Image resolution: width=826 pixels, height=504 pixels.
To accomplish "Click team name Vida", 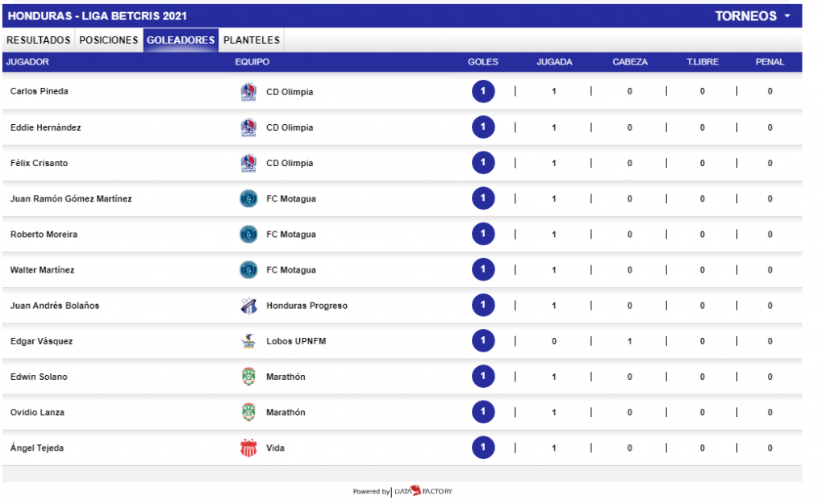I will pyautogui.click(x=275, y=448).
